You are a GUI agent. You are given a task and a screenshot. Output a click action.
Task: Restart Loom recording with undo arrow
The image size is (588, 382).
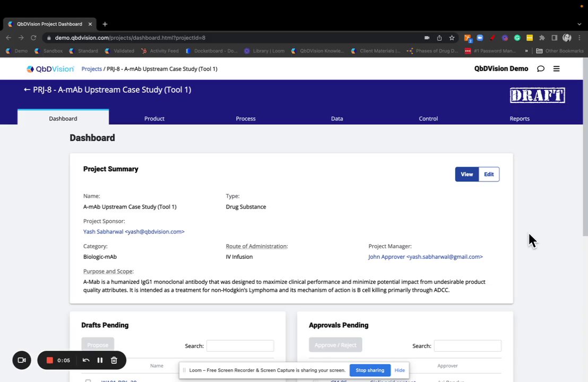coord(86,360)
